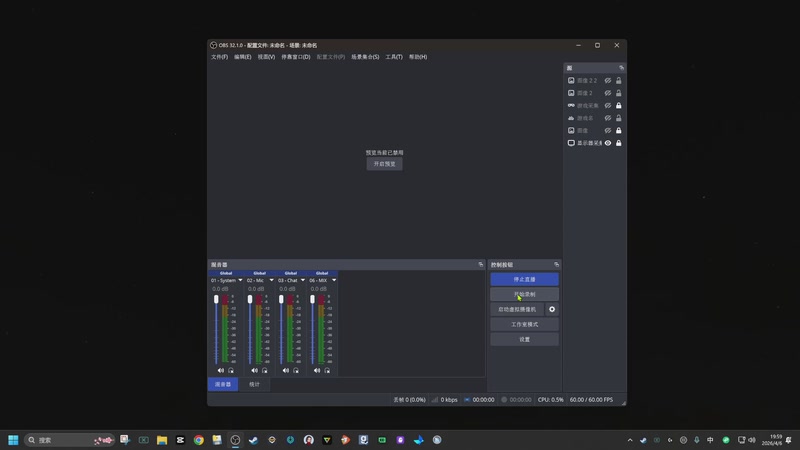Lock the 图像 2 source
800x450 pixels.
[618, 93]
